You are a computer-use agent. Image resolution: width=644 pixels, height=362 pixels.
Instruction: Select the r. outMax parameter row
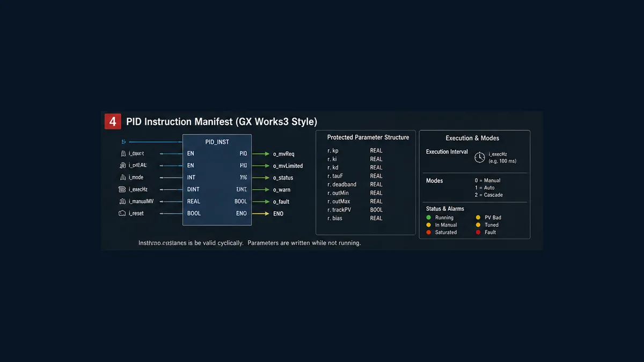355,201
